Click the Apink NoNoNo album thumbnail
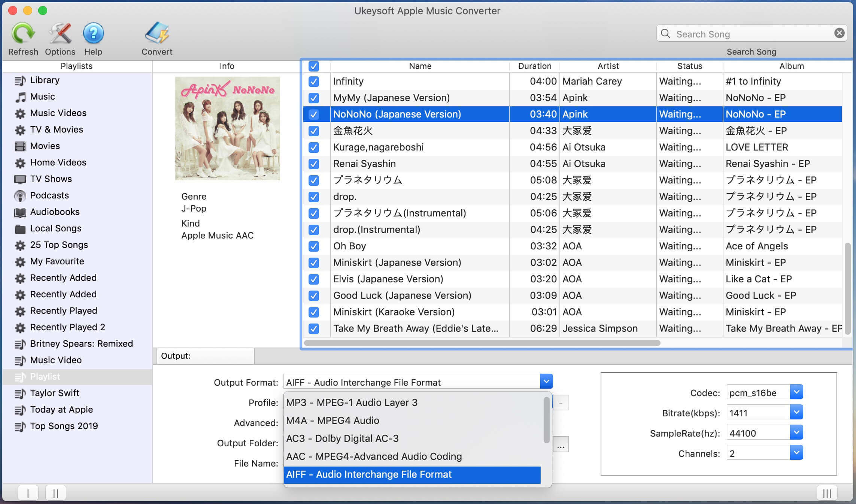 click(x=227, y=128)
